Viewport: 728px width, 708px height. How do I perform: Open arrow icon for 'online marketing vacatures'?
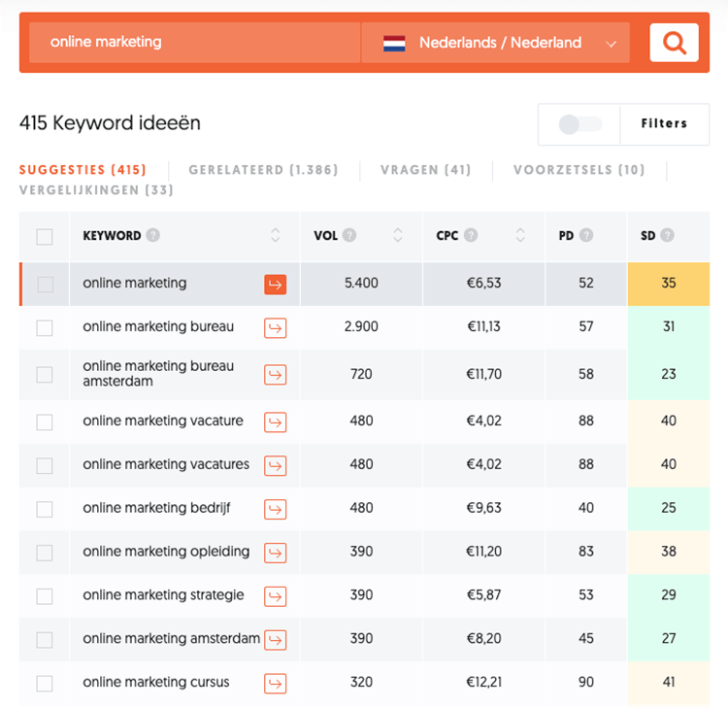click(x=276, y=465)
